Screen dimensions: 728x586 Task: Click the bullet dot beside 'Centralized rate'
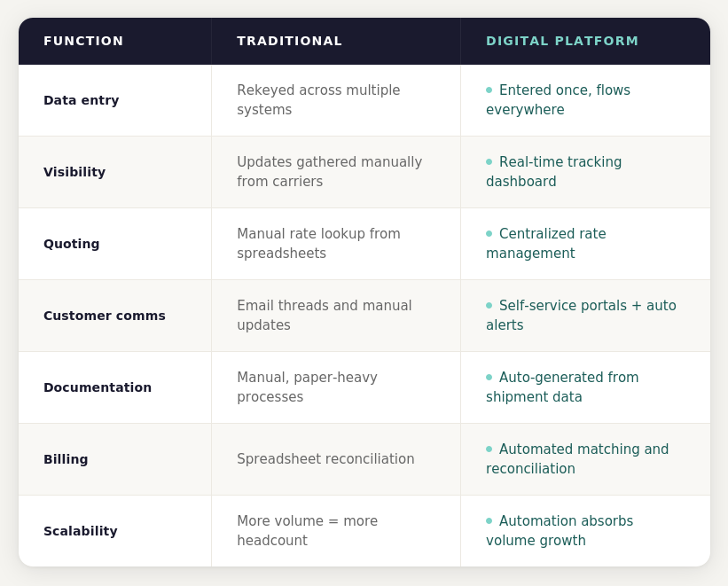coord(489,233)
